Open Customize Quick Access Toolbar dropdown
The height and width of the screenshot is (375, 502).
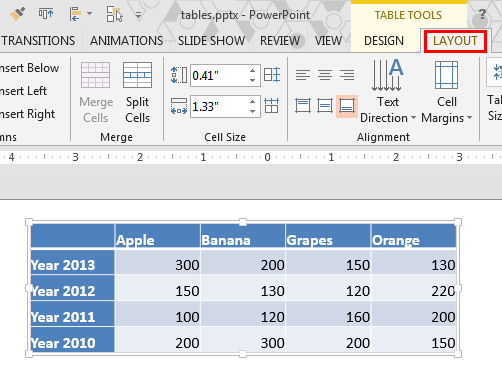(138, 15)
